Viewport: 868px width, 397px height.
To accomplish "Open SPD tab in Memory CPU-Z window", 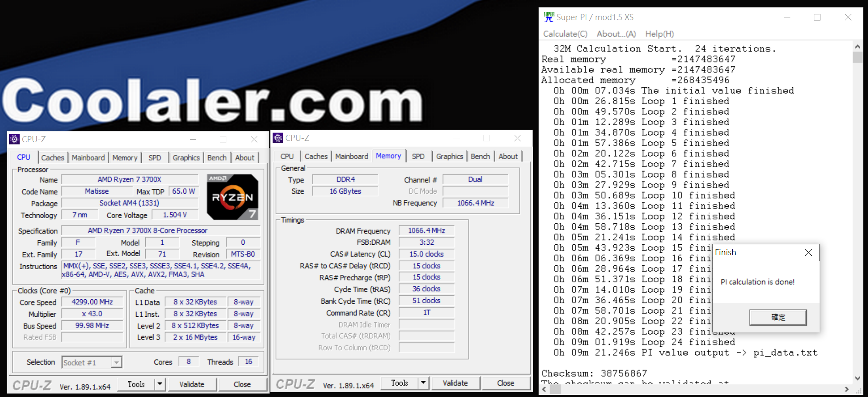I will [418, 156].
